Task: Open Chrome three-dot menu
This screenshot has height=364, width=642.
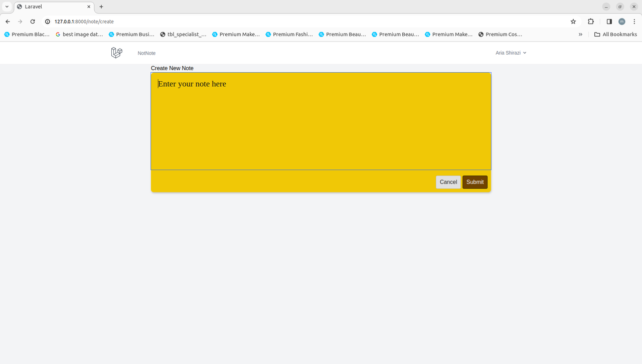Action: click(x=634, y=22)
